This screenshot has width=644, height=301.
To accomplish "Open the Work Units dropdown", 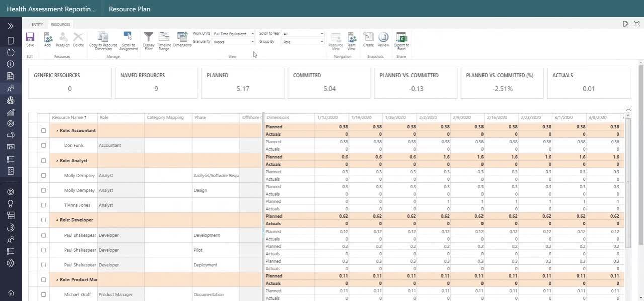I will coord(233,34).
